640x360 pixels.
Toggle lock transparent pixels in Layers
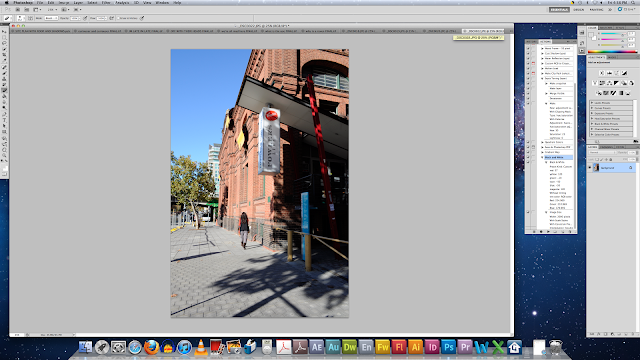click(597, 160)
